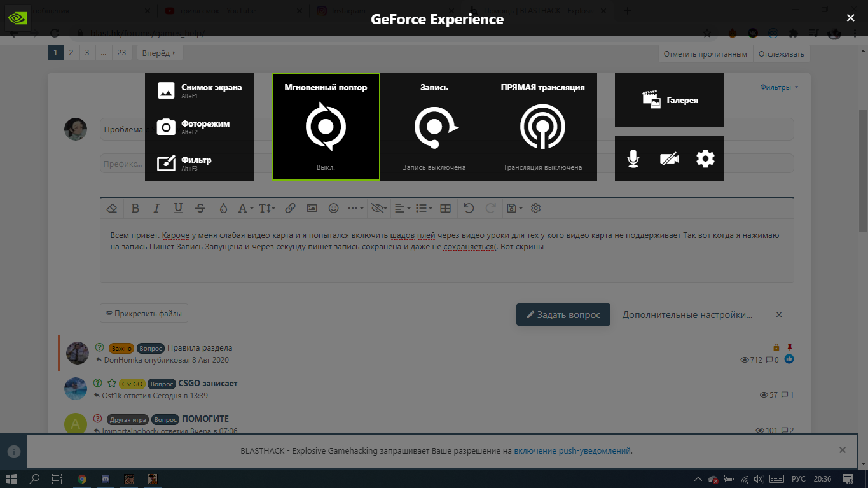Toggle BB code mode gear icon

(x=535, y=208)
